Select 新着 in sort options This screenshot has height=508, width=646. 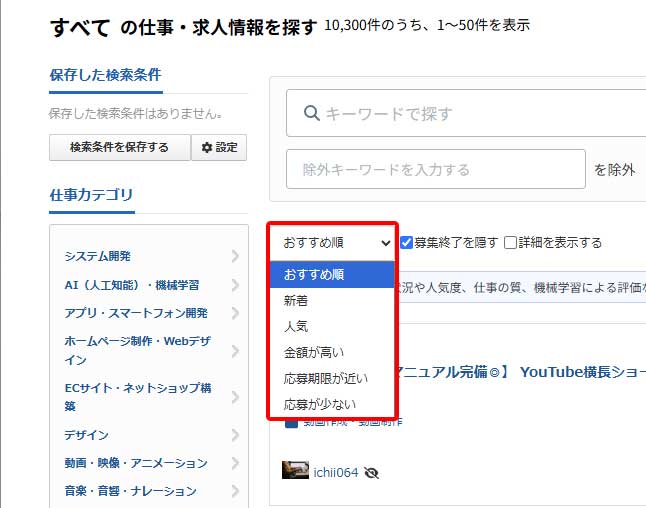pos(296,300)
